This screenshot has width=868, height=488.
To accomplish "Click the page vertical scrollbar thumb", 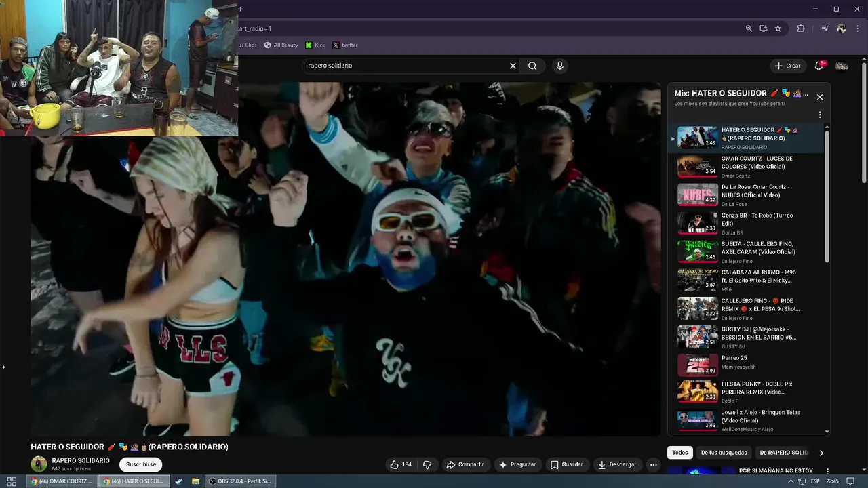I will click(x=863, y=122).
